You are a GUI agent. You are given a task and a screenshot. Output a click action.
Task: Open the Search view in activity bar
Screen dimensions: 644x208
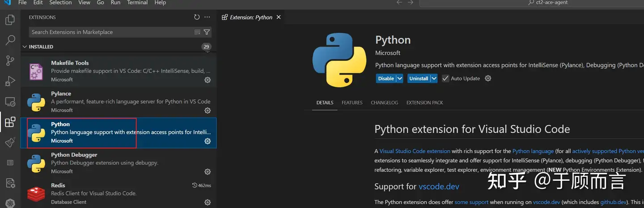point(10,40)
